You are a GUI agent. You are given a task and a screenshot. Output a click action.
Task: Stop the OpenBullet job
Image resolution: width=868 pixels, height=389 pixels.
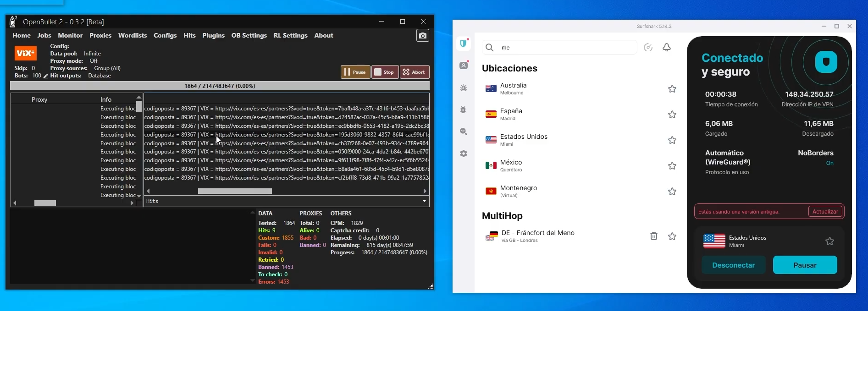(385, 72)
